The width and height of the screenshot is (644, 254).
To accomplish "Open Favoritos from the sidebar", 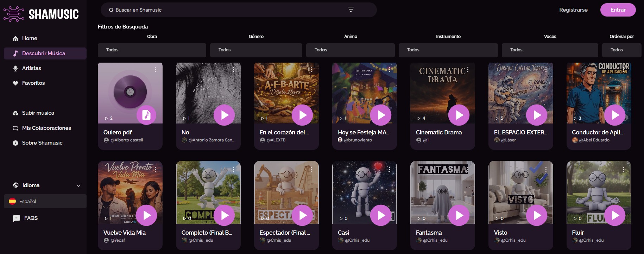I will point(33,83).
